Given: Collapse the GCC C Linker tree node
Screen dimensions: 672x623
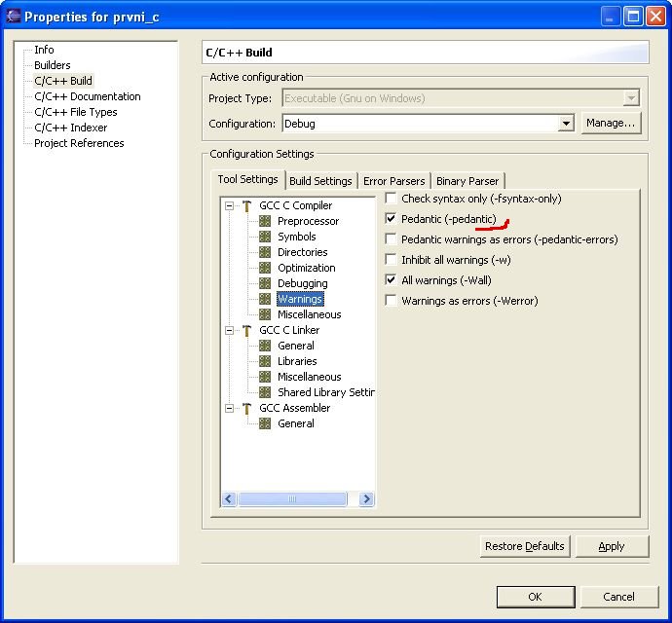Looking at the screenshot, I should tap(230, 330).
